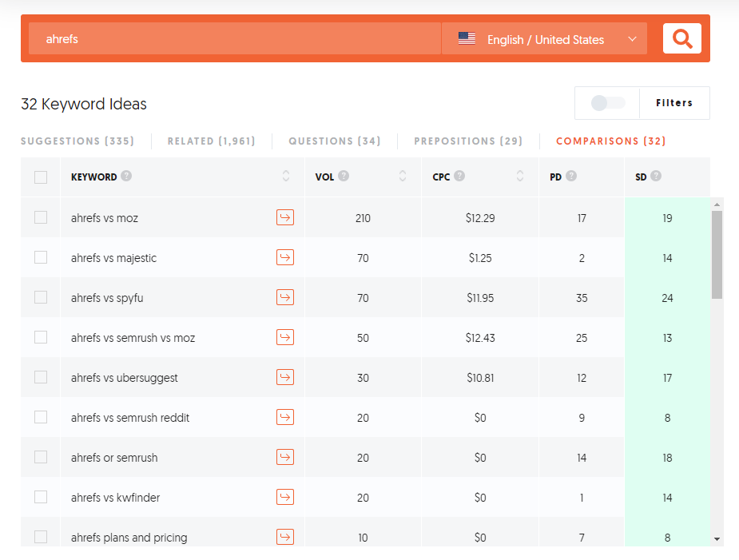Click the keyword text ahrefs vs majestic
Screen dimensions: 739x560
pyautogui.click(x=113, y=258)
